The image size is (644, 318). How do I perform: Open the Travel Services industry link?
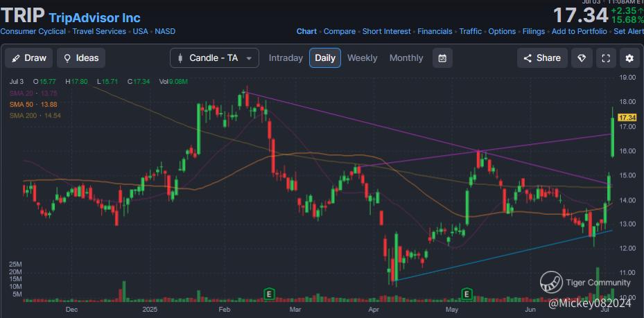pos(99,32)
